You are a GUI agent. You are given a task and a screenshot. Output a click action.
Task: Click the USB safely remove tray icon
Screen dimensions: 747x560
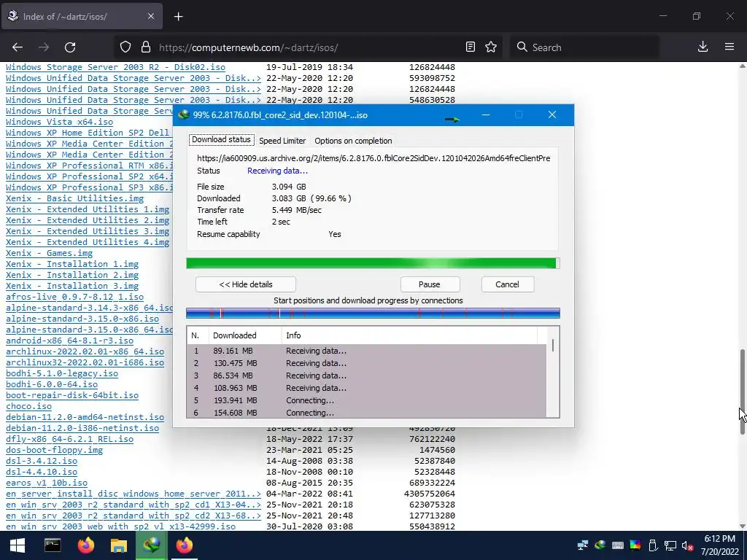pyautogui.click(x=653, y=545)
